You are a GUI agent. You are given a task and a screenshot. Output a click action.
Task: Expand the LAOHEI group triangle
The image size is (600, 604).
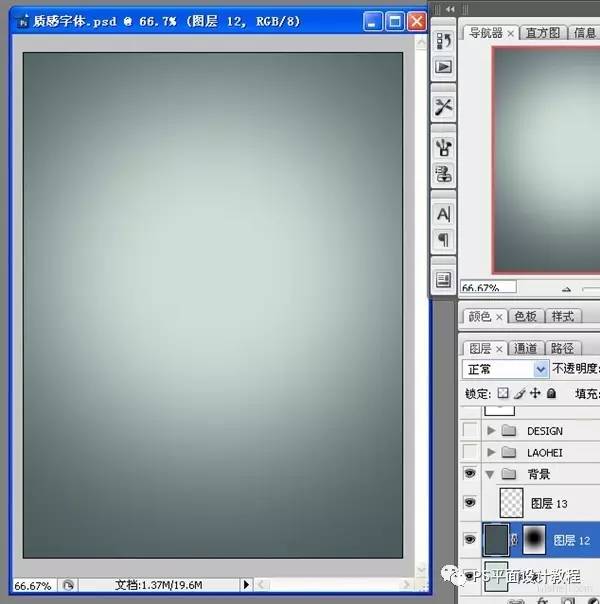(491, 452)
